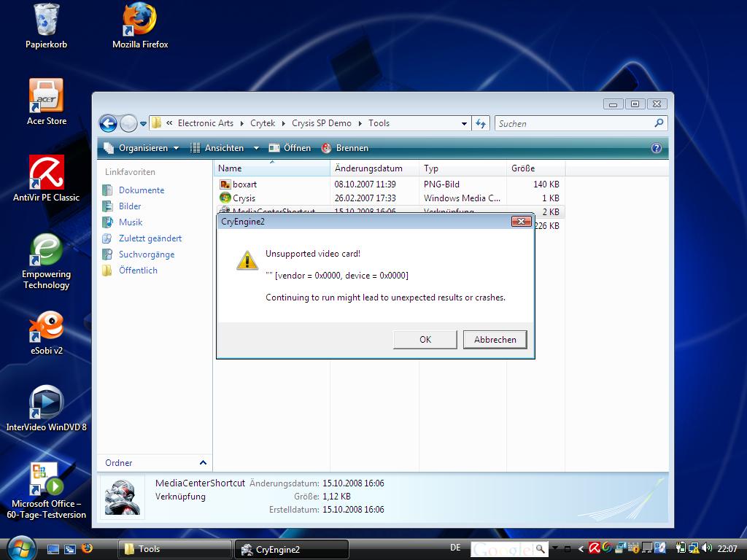Open the Papierkorb recycle bin icon
The image size is (747, 560).
pyautogui.click(x=46, y=26)
